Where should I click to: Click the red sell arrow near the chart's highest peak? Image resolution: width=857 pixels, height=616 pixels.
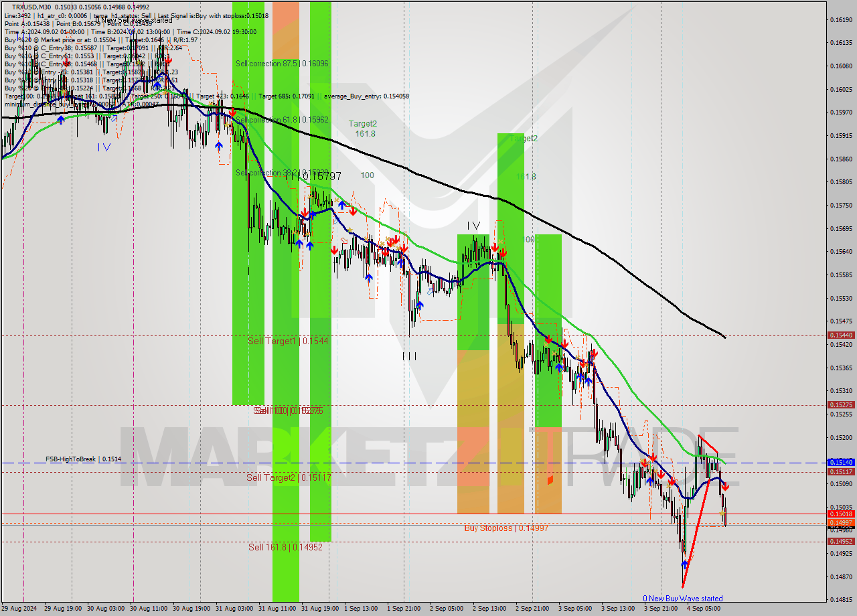[167, 60]
